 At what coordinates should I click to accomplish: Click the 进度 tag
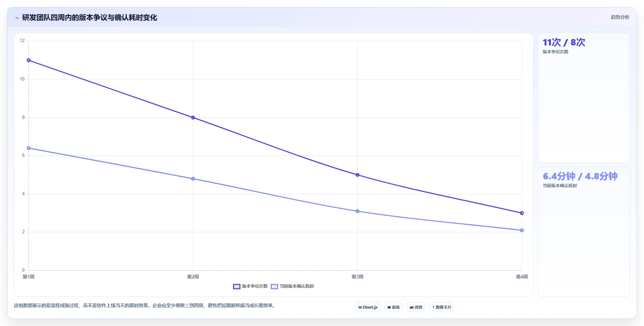pos(416,307)
